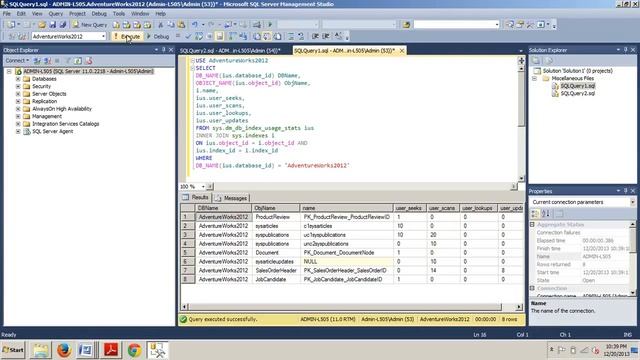Select Integration Services Catalogs folder

point(65,124)
